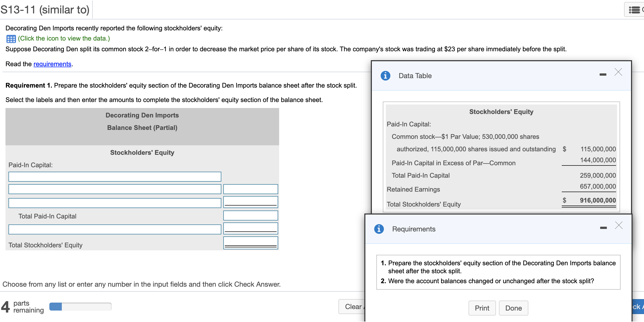Click the Done button in Requirements dialog
The image size is (644, 322).
[x=513, y=308]
